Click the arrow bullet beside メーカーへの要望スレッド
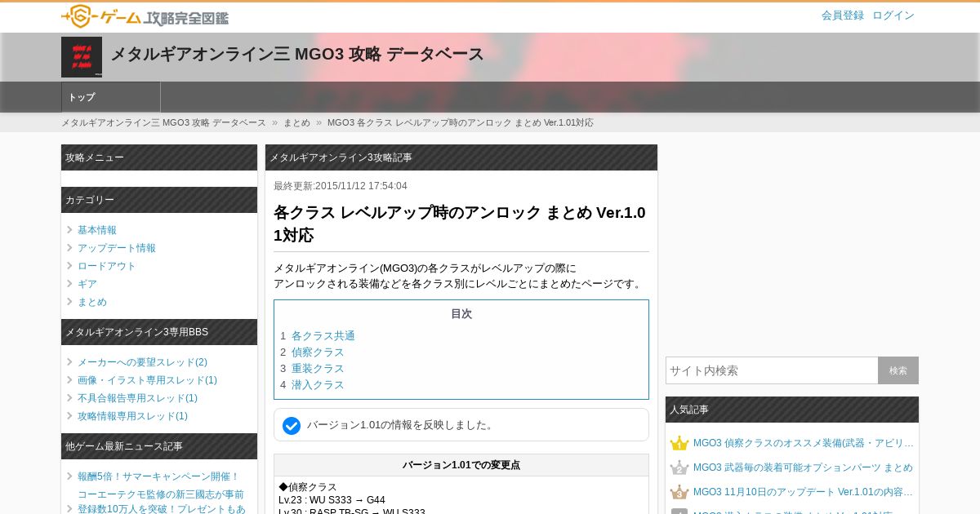The width and height of the screenshot is (980, 514). click(x=70, y=362)
